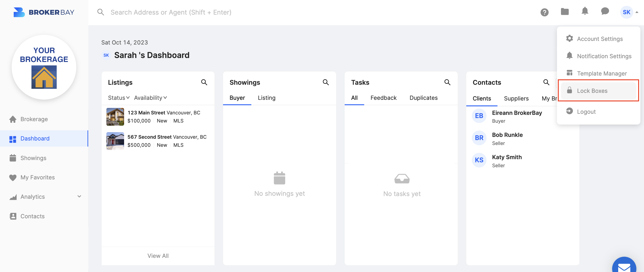Image resolution: width=644 pixels, height=272 pixels.
Task: Click the Account Settings gear icon
Action: pos(569,38)
